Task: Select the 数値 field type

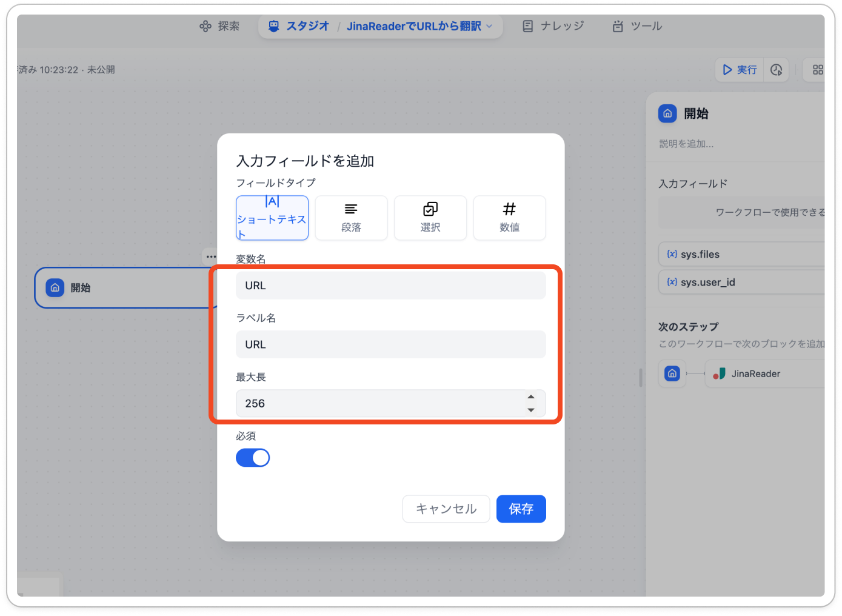Action: [x=509, y=218]
